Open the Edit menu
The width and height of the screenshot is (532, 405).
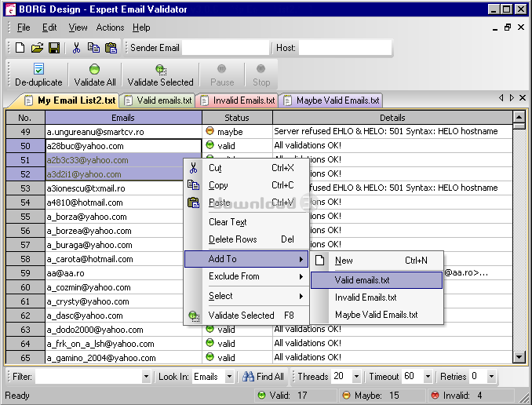[x=49, y=27]
